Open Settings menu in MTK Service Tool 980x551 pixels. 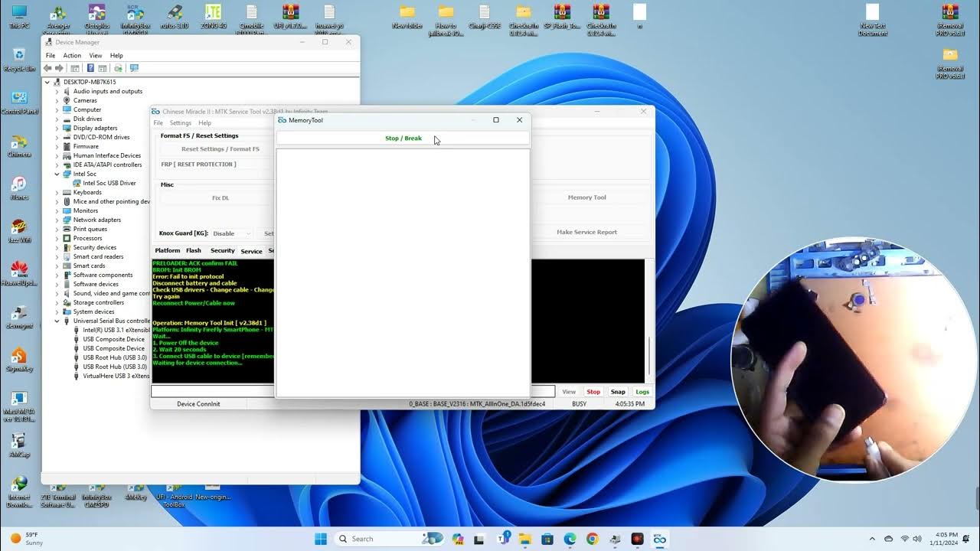pos(181,123)
